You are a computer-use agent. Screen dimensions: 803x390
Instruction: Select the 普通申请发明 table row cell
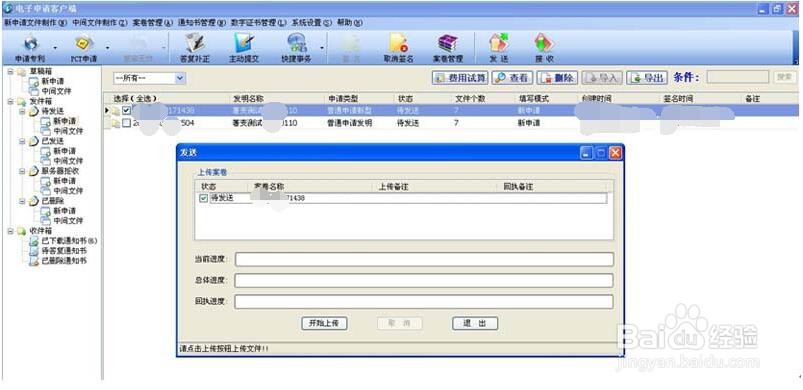[x=350, y=123]
